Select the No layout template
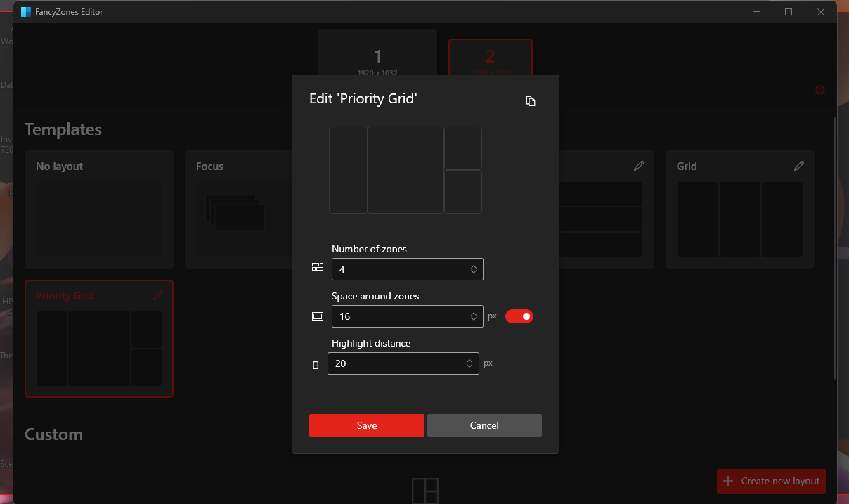 pyautogui.click(x=98, y=209)
